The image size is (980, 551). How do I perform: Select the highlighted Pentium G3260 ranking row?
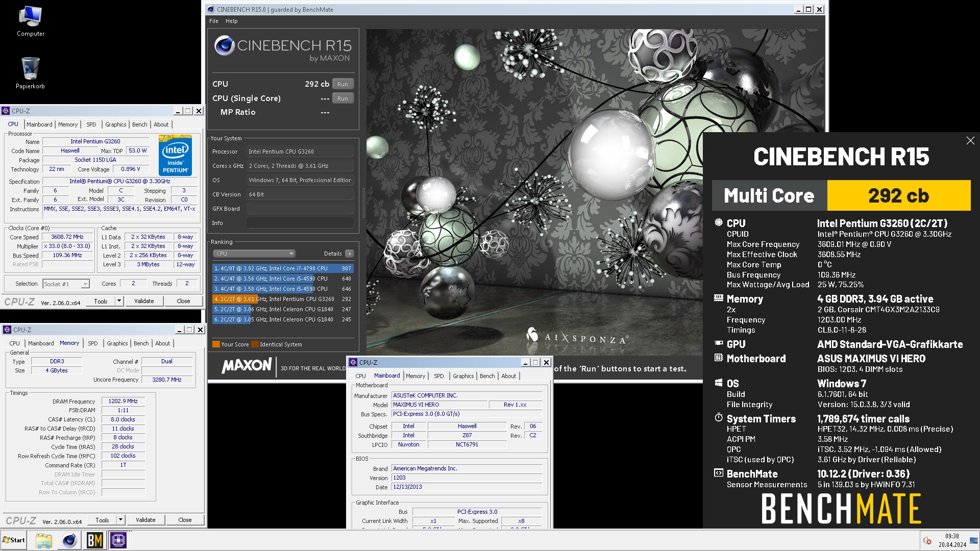(x=283, y=299)
